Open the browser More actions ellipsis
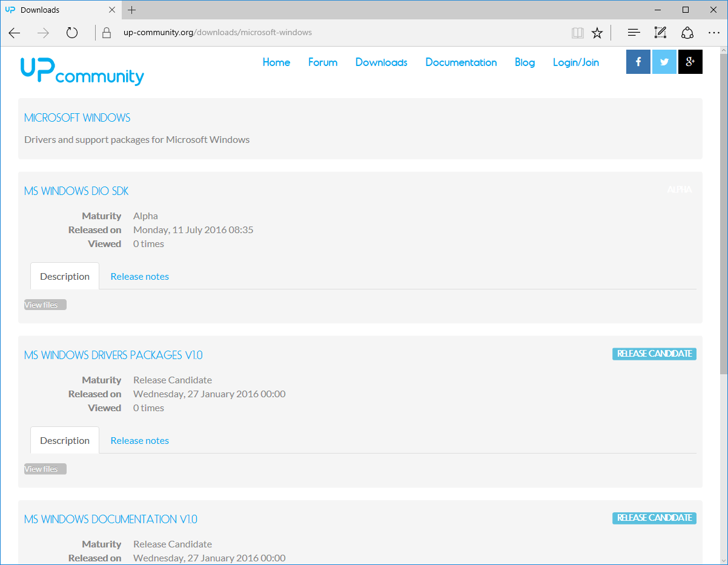 pos(713,33)
